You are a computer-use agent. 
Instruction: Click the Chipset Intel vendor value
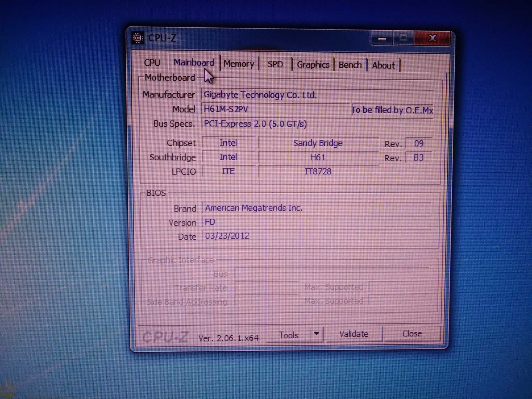(x=228, y=143)
